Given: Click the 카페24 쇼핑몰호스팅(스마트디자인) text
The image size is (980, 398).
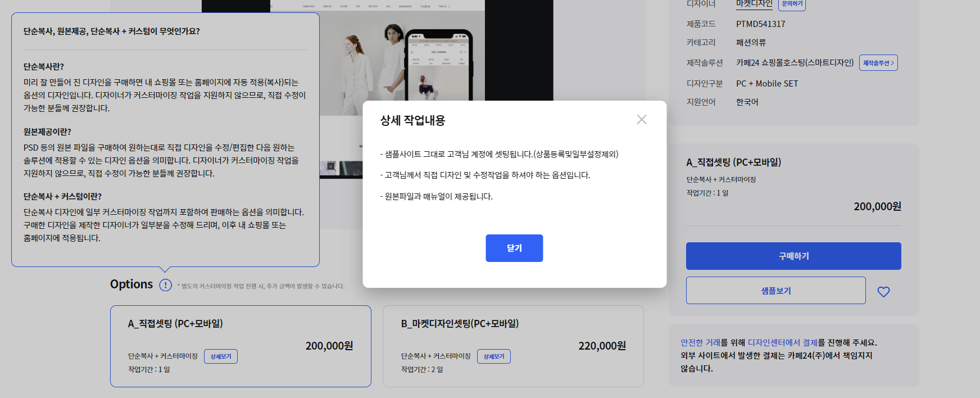Looking at the screenshot, I should coord(795,62).
